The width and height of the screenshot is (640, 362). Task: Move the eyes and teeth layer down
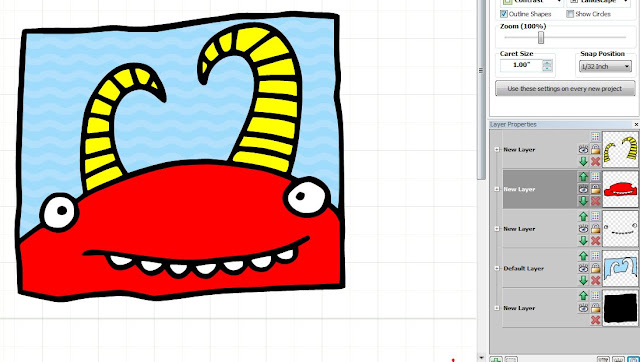(x=583, y=240)
